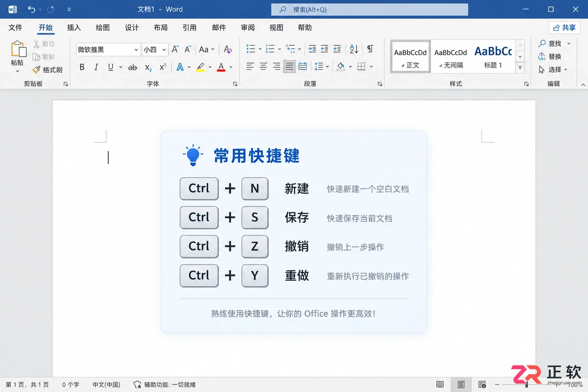Click the text effects outlined A icon
The height and width of the screenshot is (392, 588).
pos(180,67)
